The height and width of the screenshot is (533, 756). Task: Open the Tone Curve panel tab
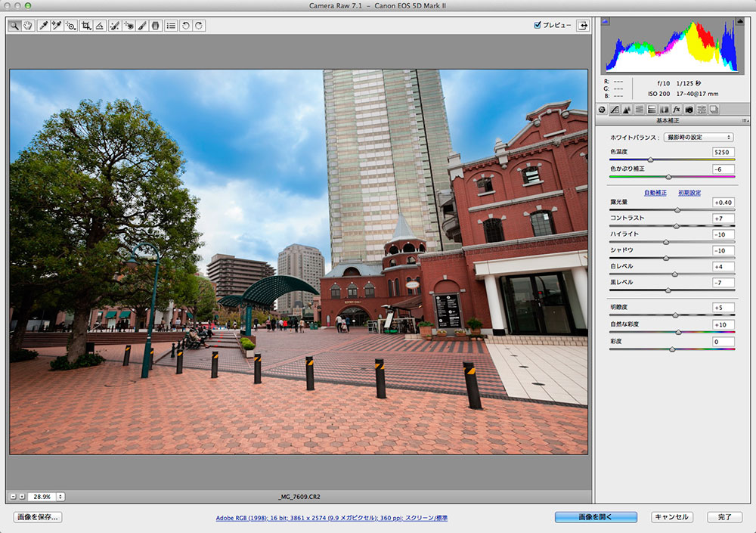tap(614, 110)
